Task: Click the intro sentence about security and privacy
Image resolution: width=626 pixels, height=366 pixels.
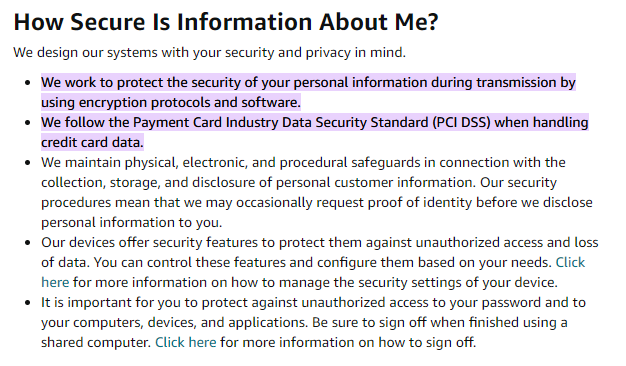Action: (x=210, y=52)
